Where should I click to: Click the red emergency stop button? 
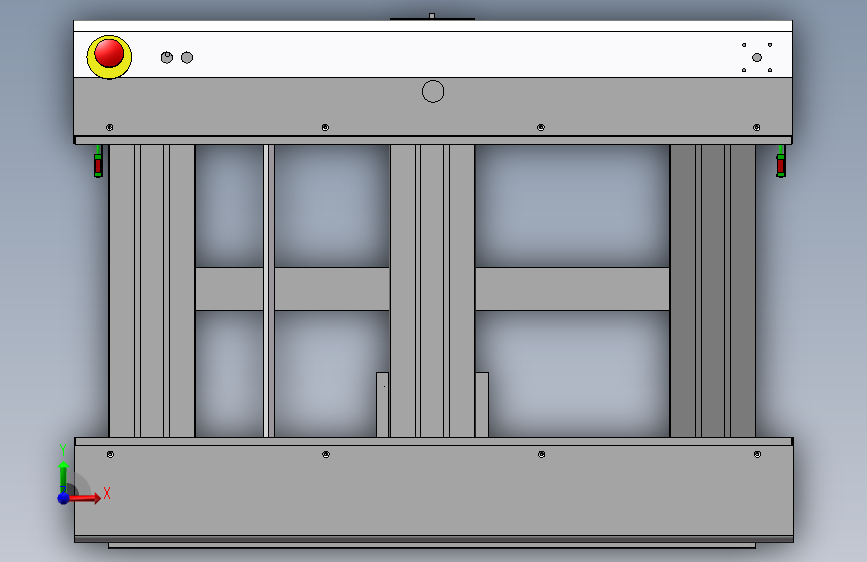click(109, 54)
